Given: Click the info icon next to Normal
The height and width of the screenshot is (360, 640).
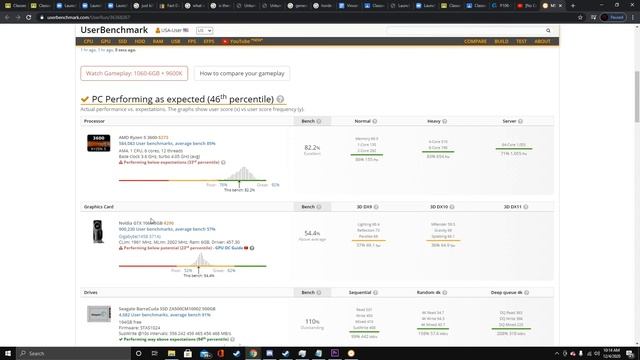Looking at the screenshot, I should [375, 121].
